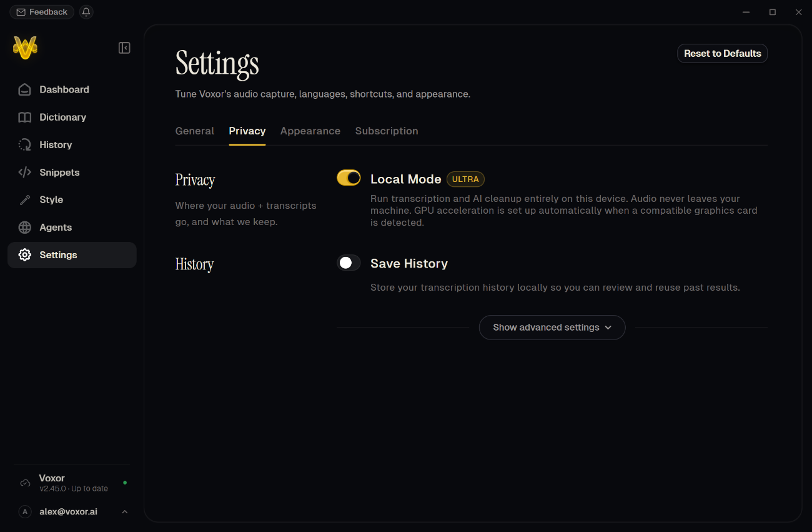Open account menu chevron beside alex@voxor.ai
Screen dimensions: 812x532
coord(125,512)
